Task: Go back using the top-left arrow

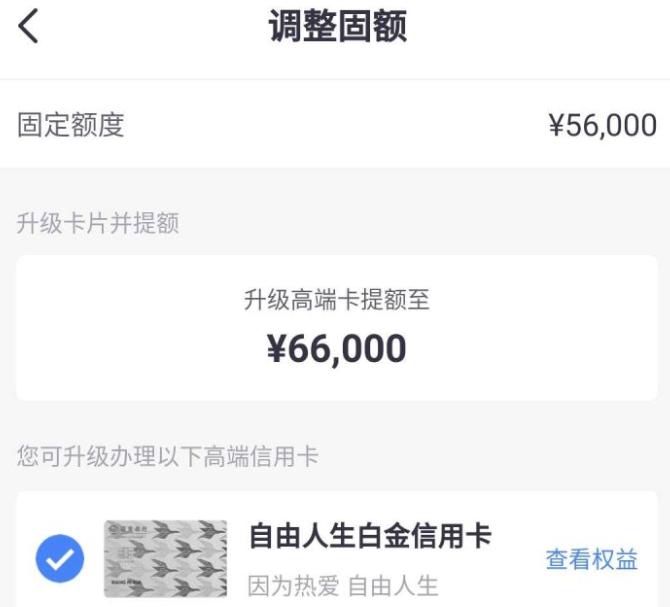Action: coord(28,26)
